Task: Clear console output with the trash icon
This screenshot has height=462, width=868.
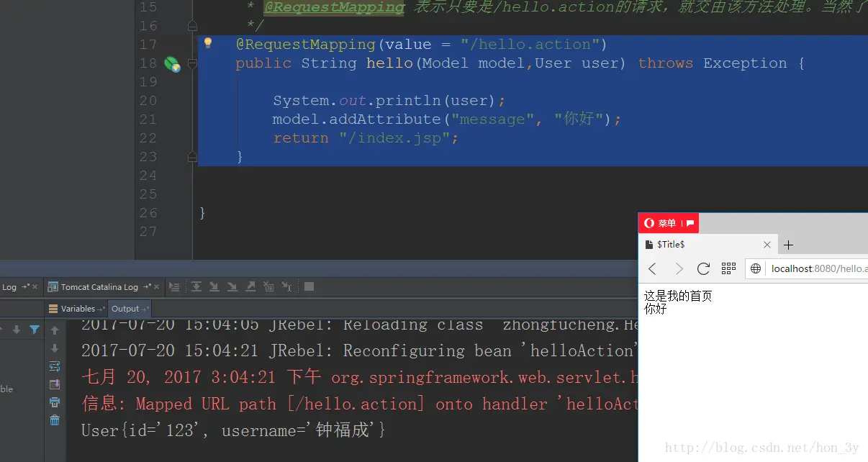Action: [55, 420]
